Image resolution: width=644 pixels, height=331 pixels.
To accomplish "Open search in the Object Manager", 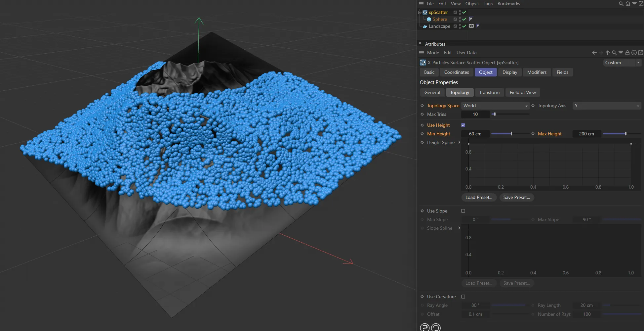I will 621,4.
